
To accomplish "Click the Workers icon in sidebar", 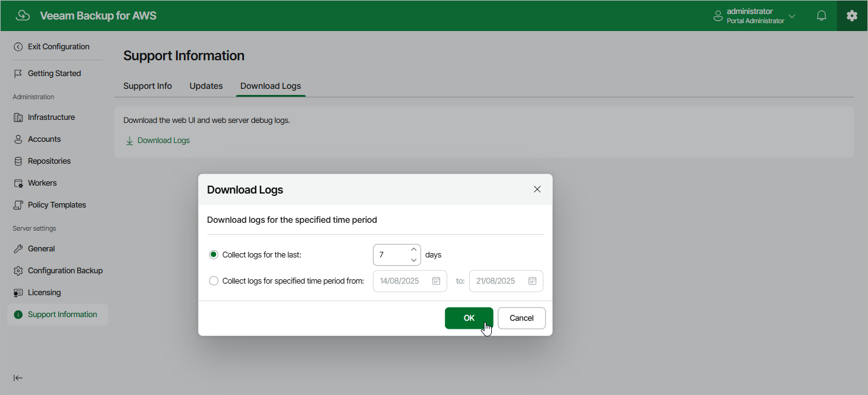I will click(18, 183).
